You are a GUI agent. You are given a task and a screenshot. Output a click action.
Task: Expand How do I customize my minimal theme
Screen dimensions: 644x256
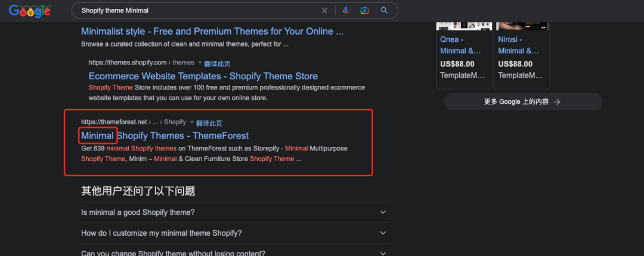[x=235, y=233]
